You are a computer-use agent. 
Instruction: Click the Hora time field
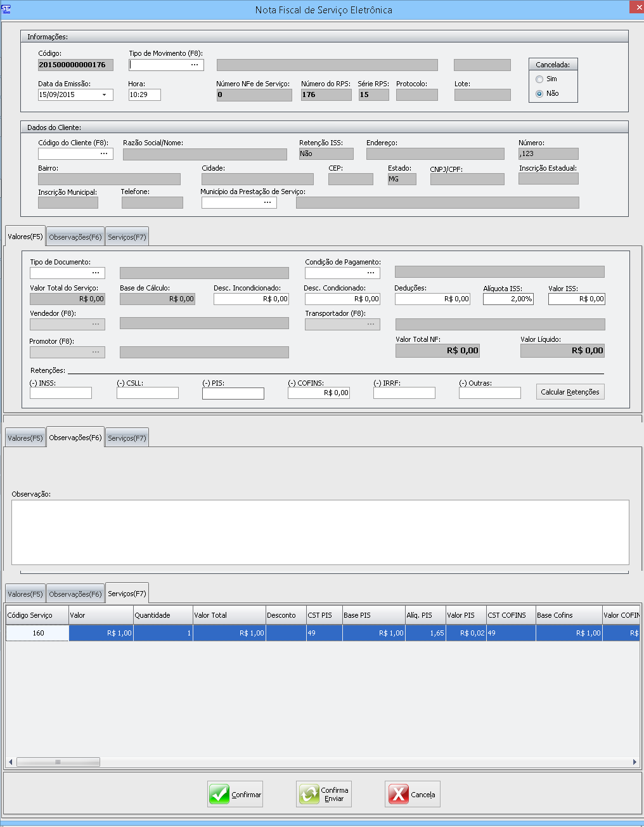coord(145,94)
